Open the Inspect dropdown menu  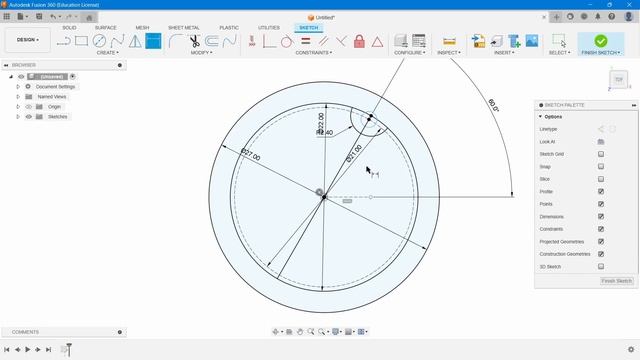[449, 53]
